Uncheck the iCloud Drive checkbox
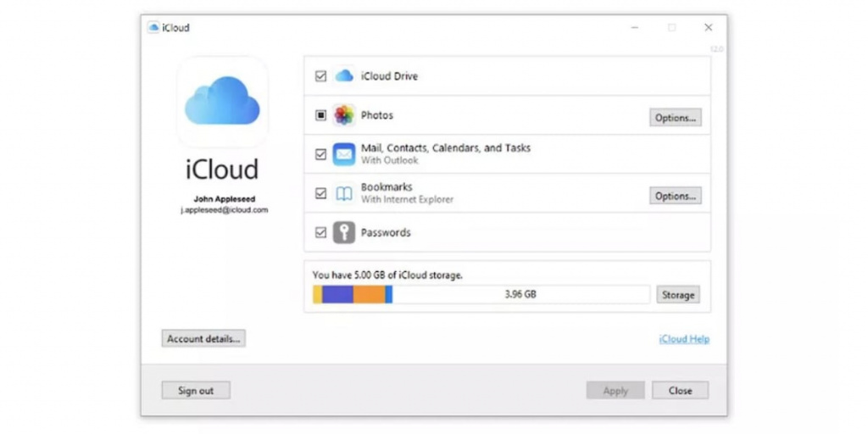 click(x=320, y=76)
